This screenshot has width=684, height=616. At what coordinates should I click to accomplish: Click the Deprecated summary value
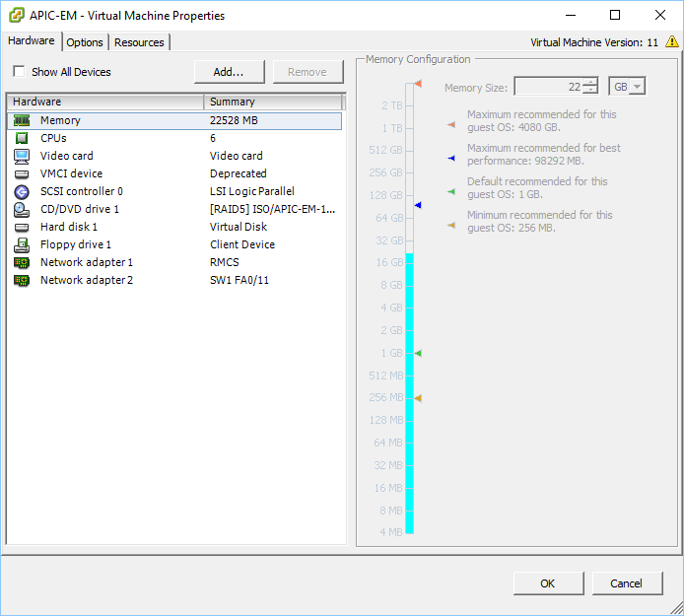[x=239, y=173]
